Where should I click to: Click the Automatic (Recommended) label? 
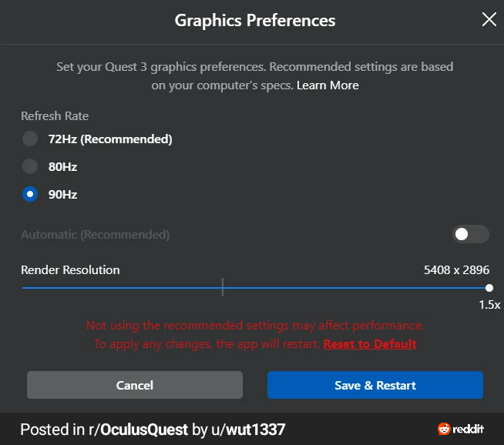tap(95, 235)
